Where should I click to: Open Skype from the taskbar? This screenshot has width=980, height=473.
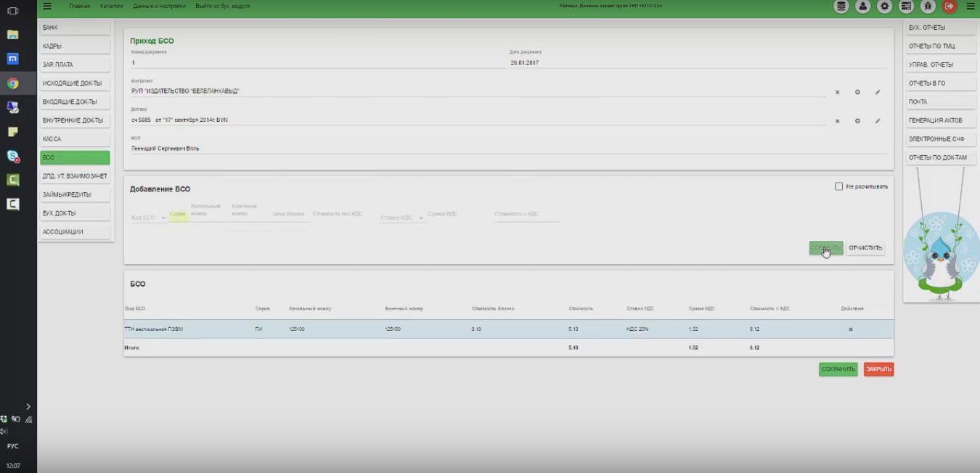(12, 156)
